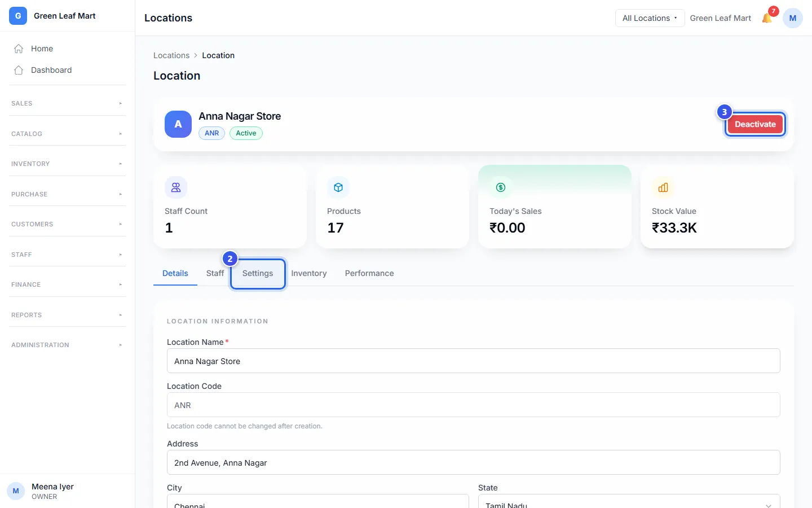
Task: Expand the Reports sidebar section
Action: 68,315
